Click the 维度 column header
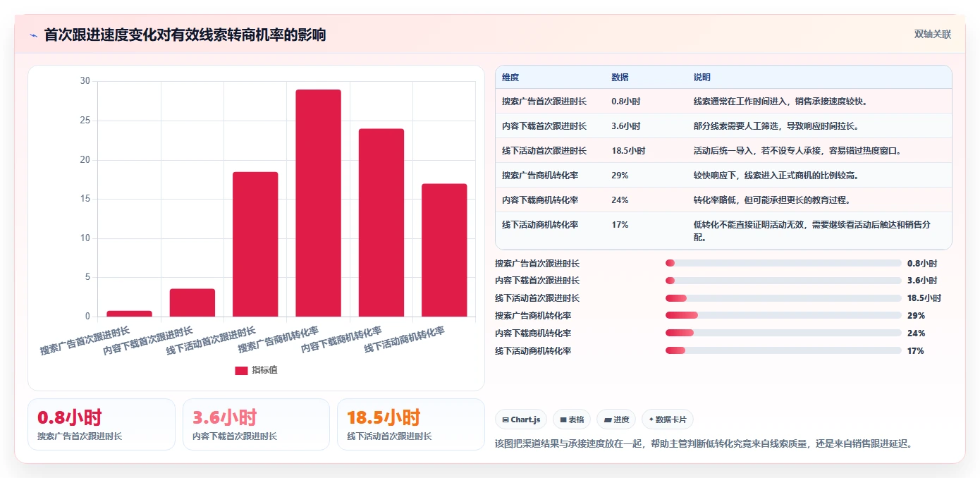The width and height of the screenshot is (980, 478). [510, 78]
